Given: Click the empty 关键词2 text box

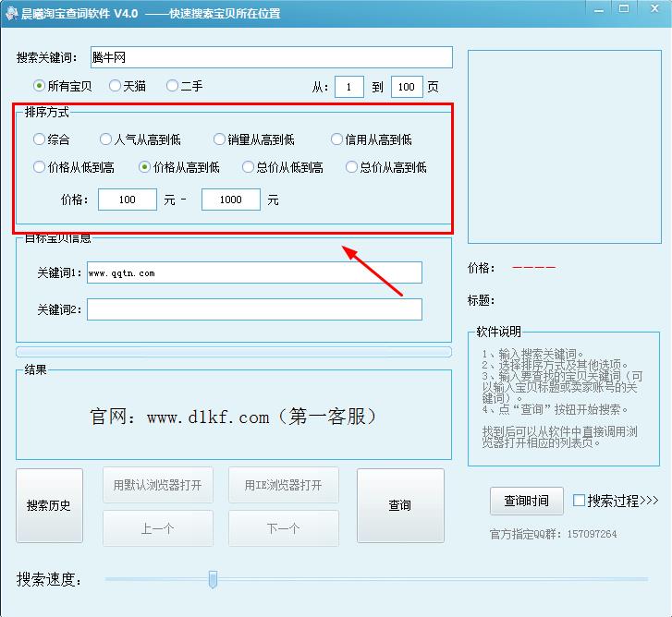Looking at the screenshot, I should (254, 309).
